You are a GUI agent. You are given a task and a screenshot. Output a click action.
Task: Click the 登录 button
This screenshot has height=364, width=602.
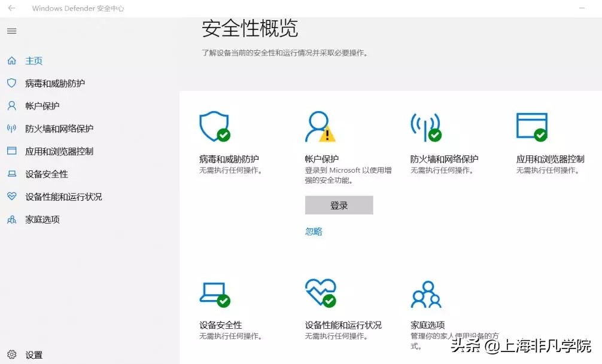coord(339,204)
